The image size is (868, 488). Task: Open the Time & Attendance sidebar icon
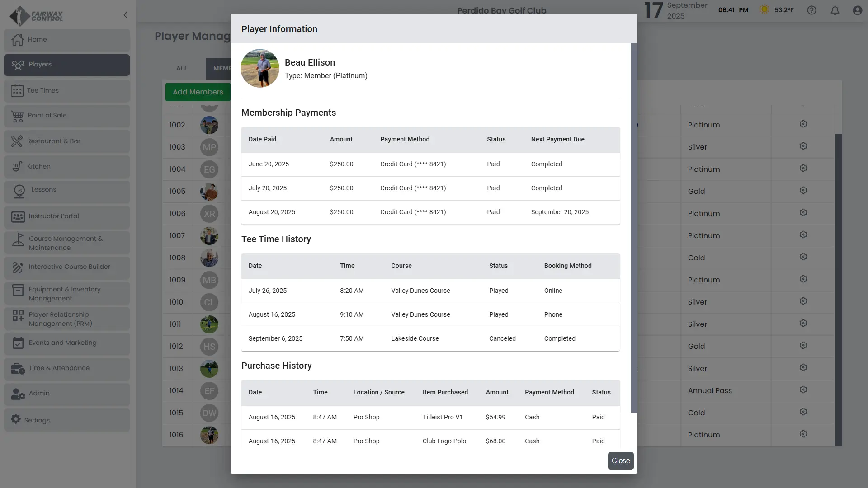(x=18, y=368)
